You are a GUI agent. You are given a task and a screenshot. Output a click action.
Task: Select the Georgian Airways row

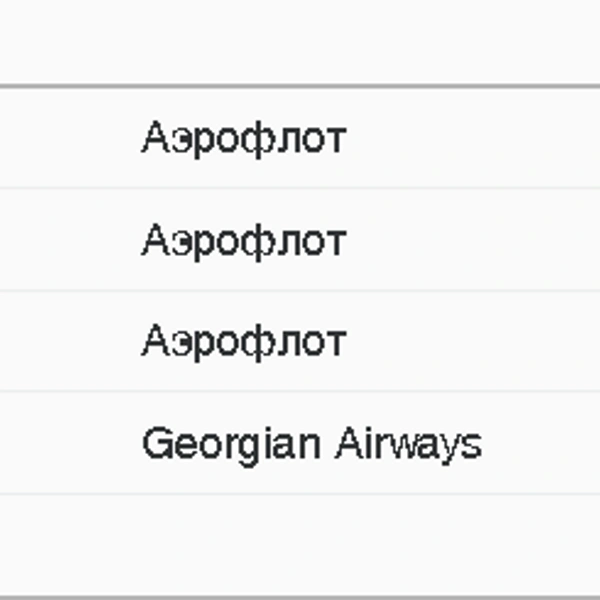click(300, 443)
